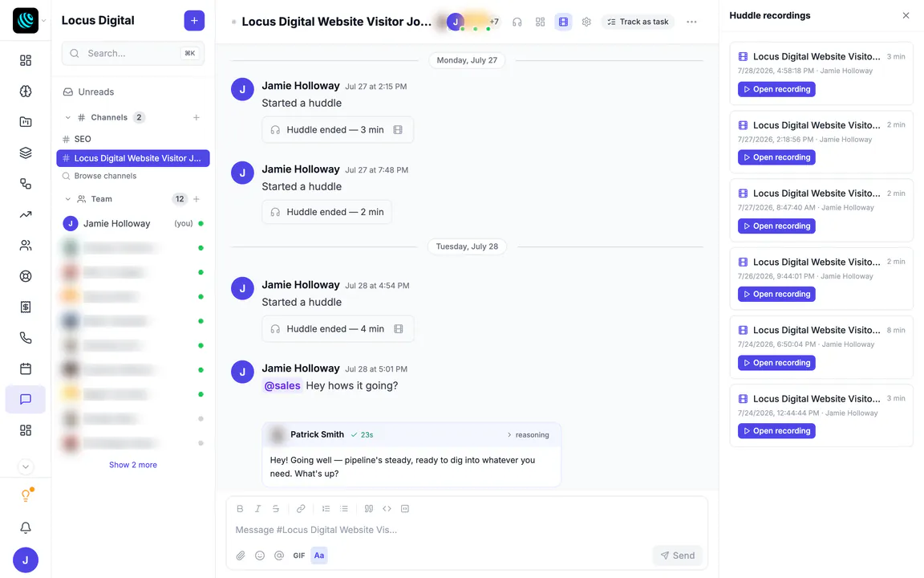The width and height of the screenshot is (924, 578).
Task: Click the Search field in sidebar
Action: coord(133,53)
